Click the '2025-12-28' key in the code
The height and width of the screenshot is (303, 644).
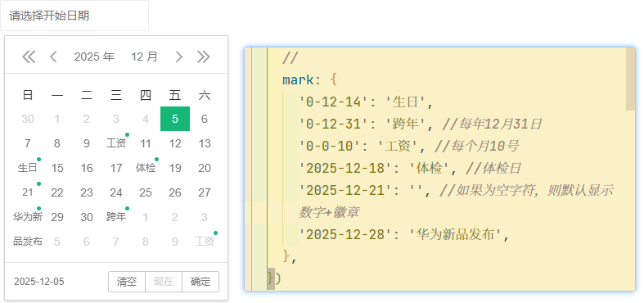pos(345,235)
